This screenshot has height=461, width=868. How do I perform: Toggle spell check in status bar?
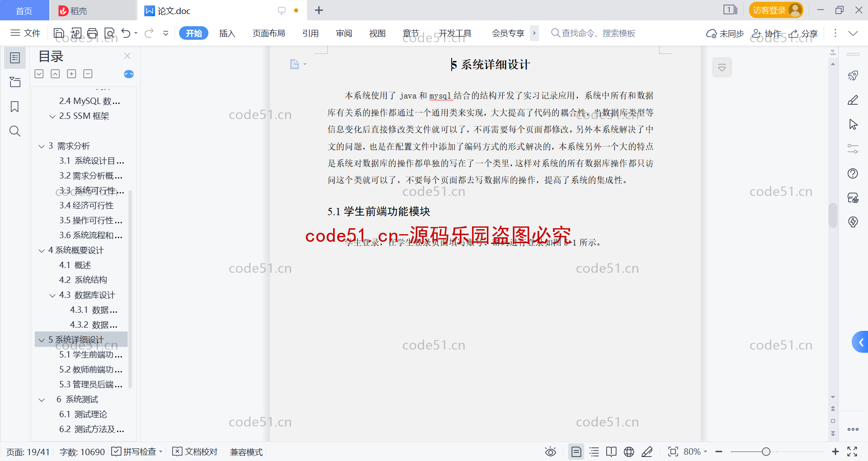(x=137, y=452)
